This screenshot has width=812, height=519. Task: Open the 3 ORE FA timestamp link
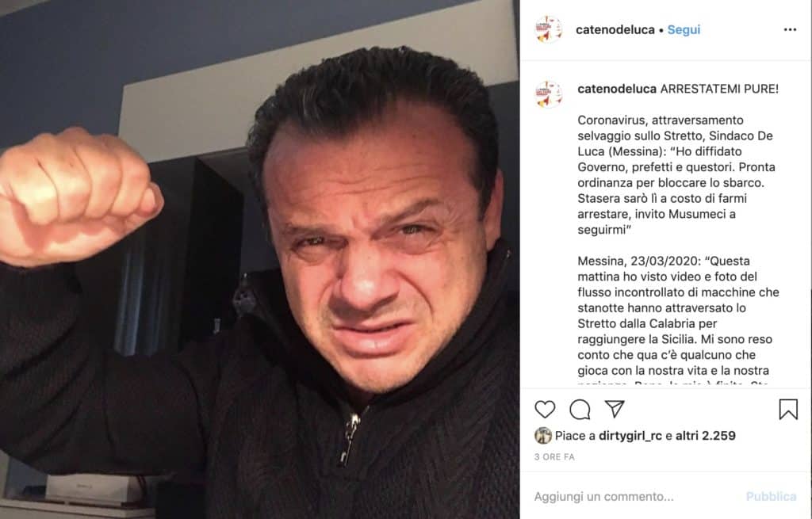coord(554,457)
